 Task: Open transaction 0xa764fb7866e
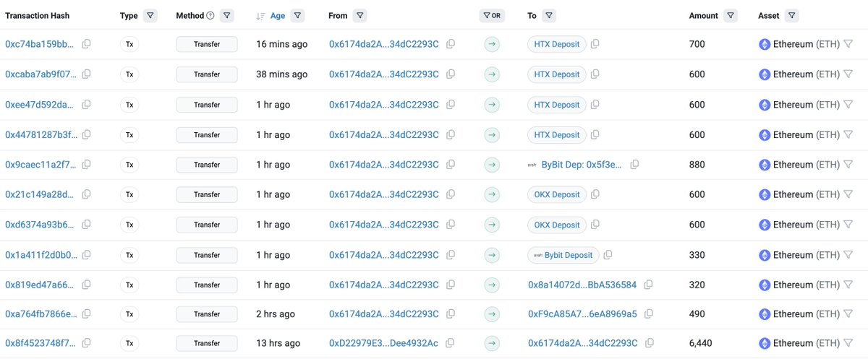point(40,314)
